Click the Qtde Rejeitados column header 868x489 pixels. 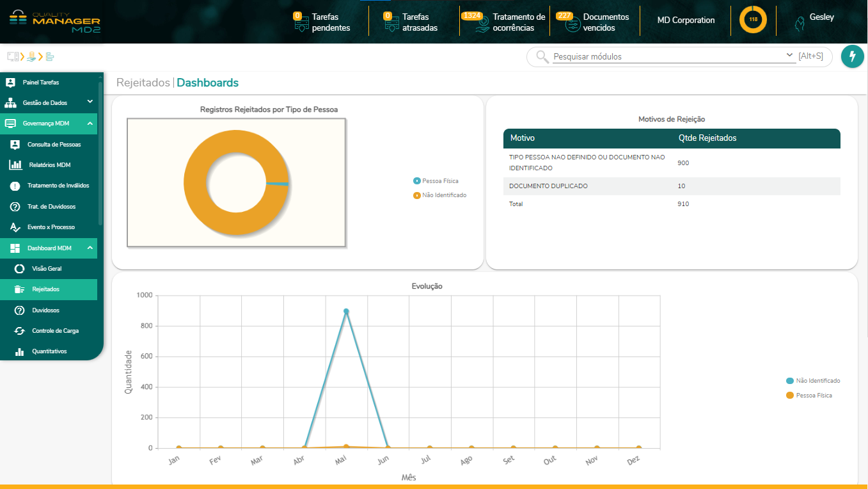pos(707,138)
